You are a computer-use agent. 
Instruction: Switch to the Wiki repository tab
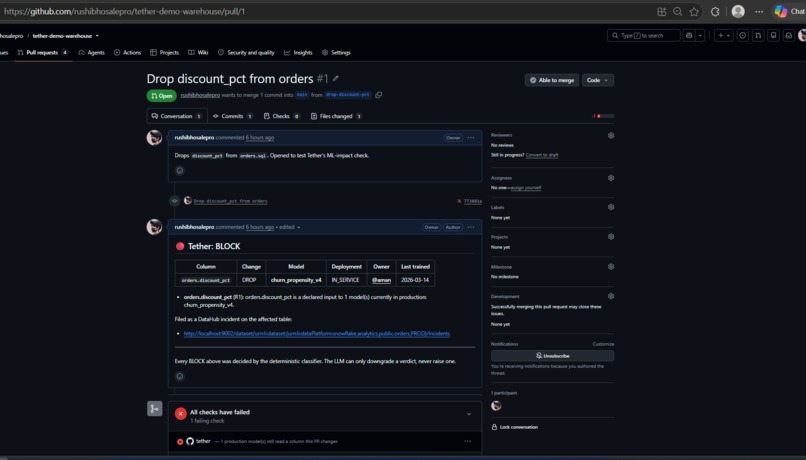click(x=198, y=52)
